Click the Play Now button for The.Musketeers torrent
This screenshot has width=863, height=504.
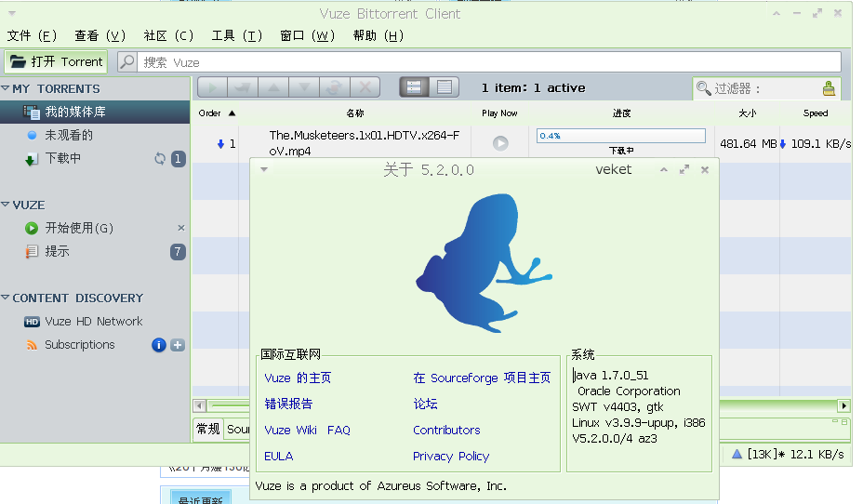(x=500, y=143)
